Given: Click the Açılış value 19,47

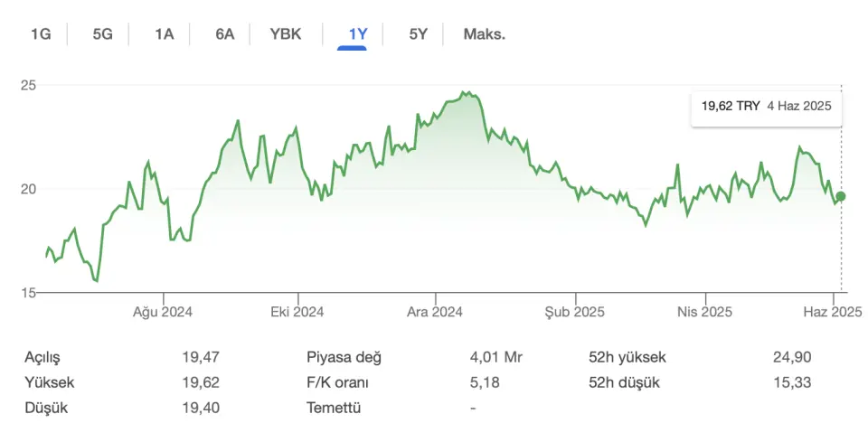Looking at the screenshot, I should pos(201,357).
